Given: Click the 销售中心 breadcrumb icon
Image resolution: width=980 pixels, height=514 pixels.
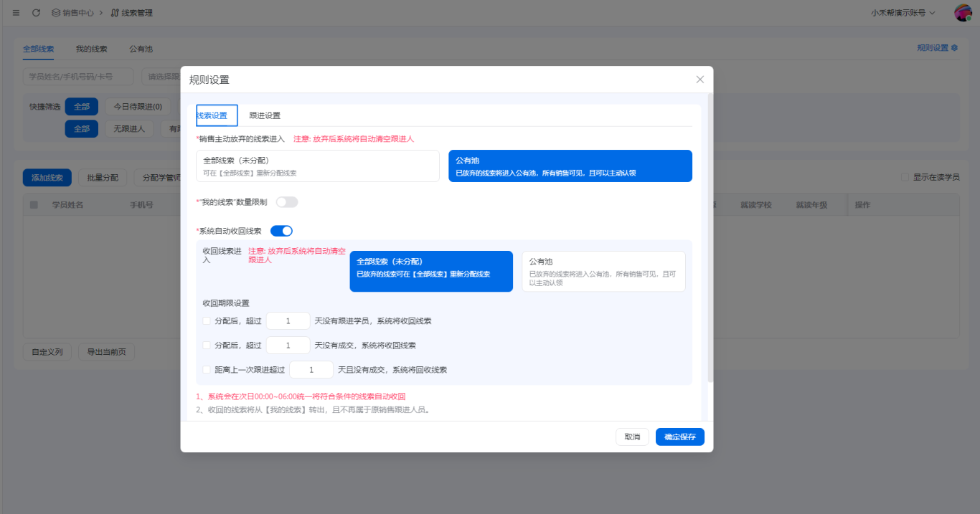Looking at the screenshot, I should [x=56, y=13].
